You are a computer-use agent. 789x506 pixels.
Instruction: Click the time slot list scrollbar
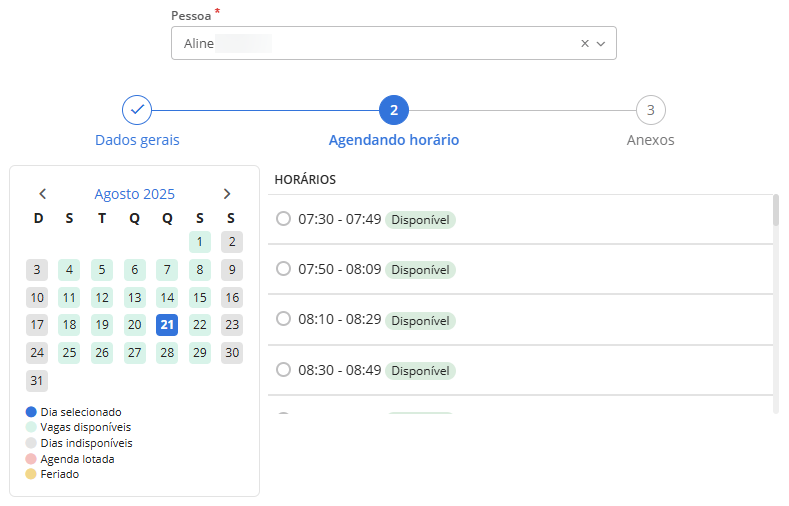[x=776, y=212]
